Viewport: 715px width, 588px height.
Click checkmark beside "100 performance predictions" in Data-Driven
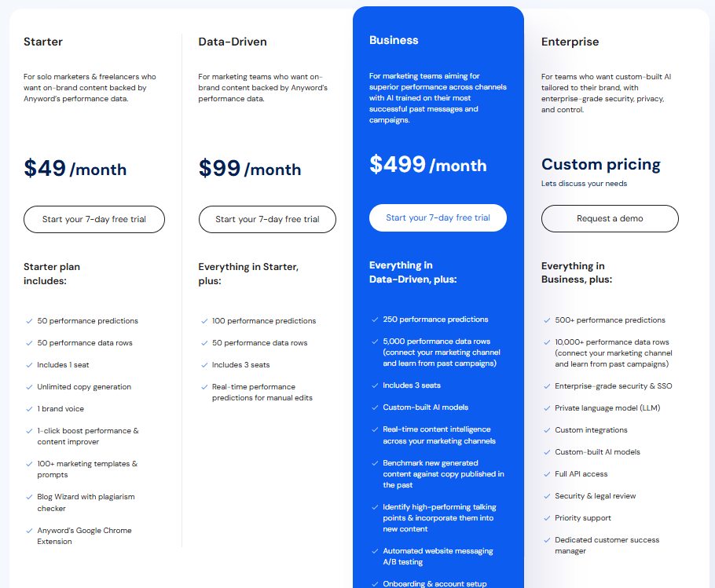pos(203,320)
